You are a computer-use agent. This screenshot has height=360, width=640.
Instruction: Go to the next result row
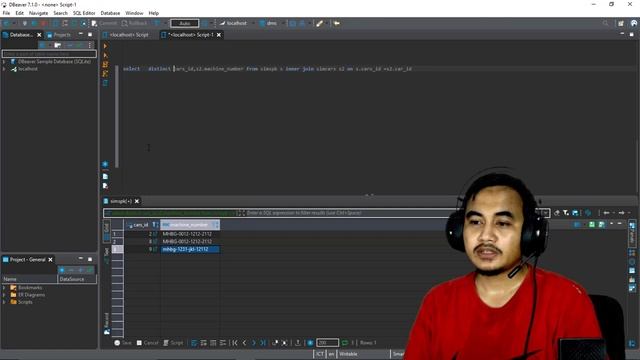click(253, 343)
